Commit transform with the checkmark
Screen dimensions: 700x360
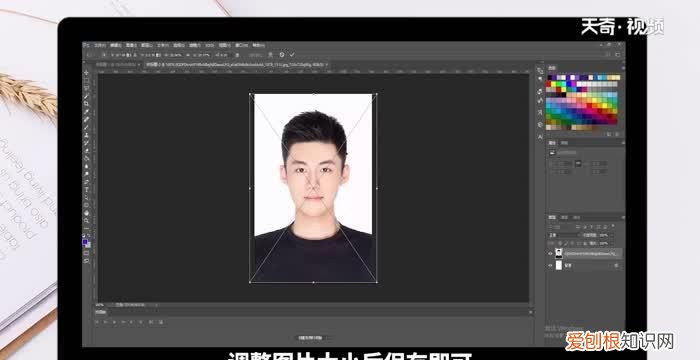(292, 54)
